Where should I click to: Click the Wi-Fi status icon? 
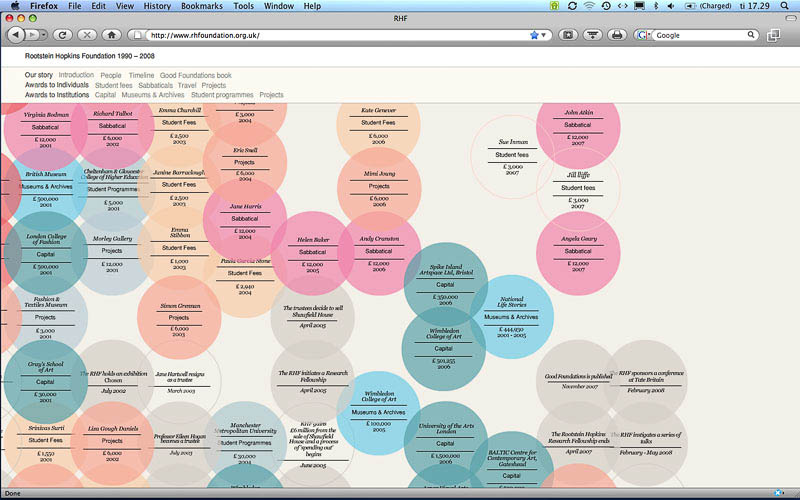[x=589, y=6]
